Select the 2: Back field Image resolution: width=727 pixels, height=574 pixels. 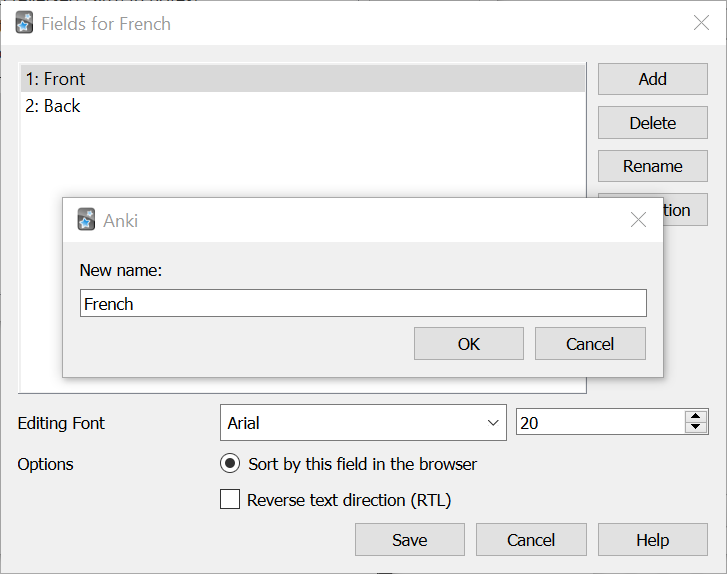click(x=300, y=106)
